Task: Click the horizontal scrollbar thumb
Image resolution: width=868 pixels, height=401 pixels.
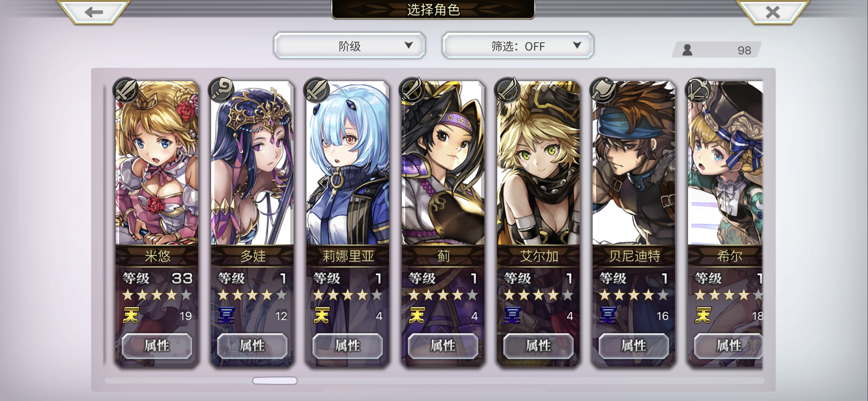Action: click(x=275, y=380)
